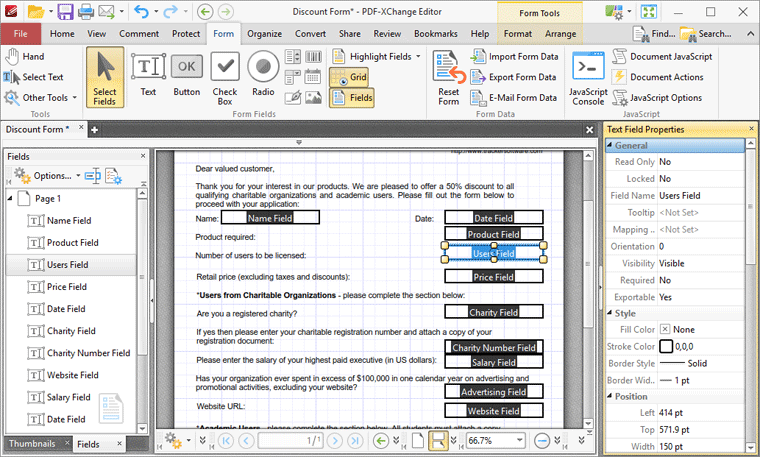Switch to the Organize ribbon tab
760x457 pixels.
pyautogui.click(x=264, y=34)
